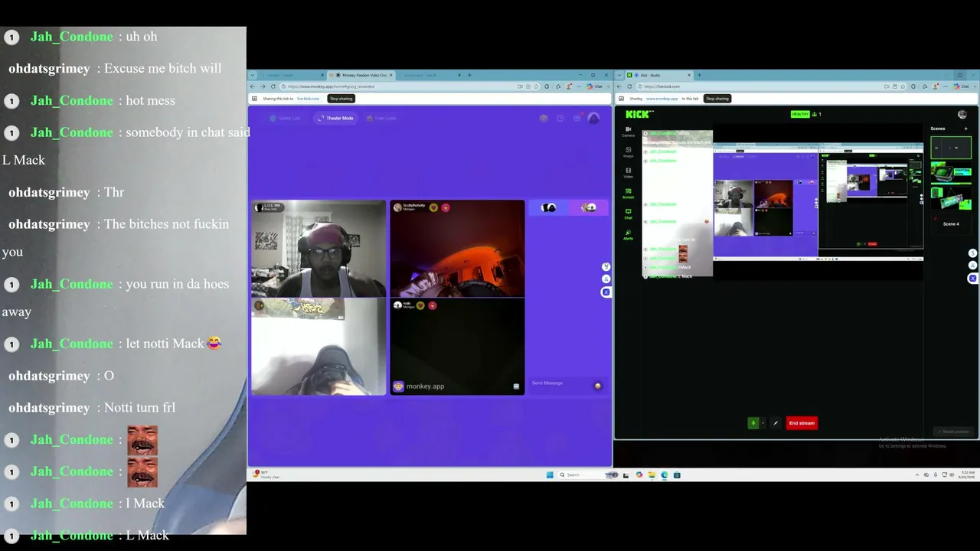980x551 pixels.
Task: Click the HEALTHY stream status badge
Action: click(800, 114)
